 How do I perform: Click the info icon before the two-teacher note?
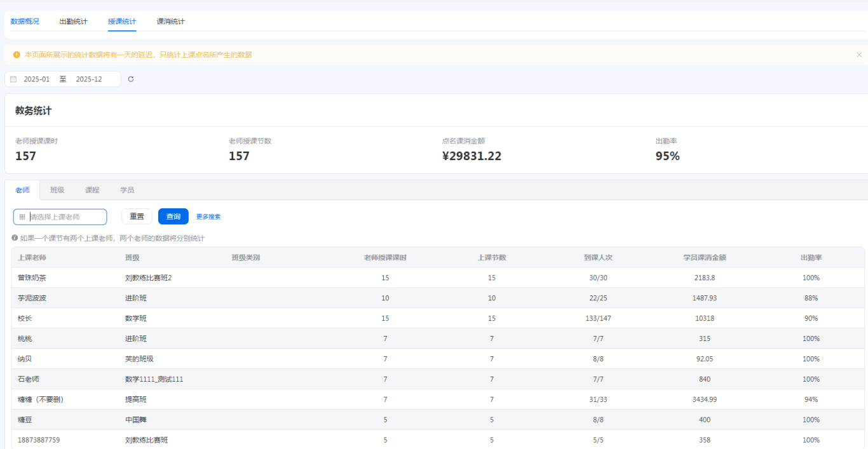tap(15, 238)
